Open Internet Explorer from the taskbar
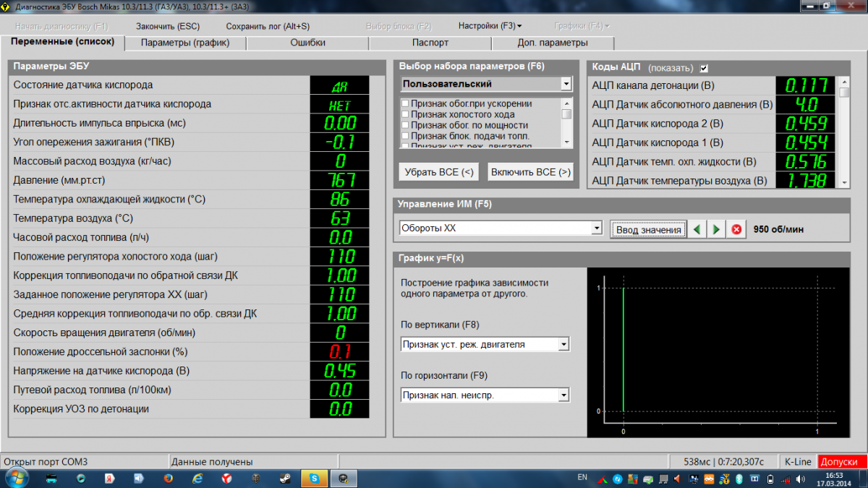This screenshot has height=488, width=868. [x=197, y=478]
